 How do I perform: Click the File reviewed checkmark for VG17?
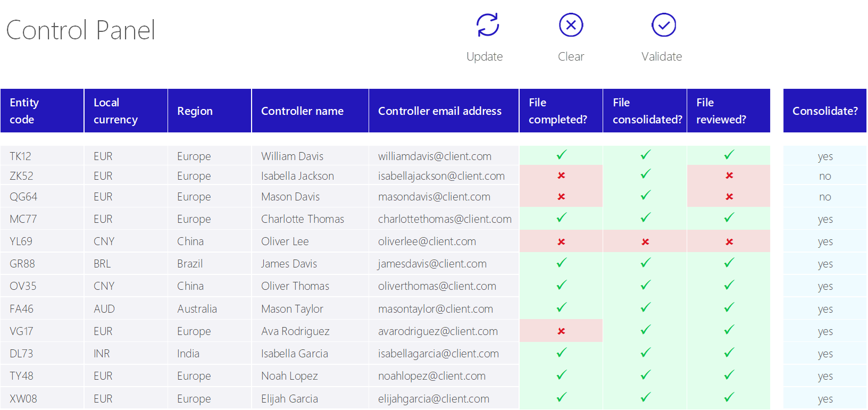tap(729, 330)
